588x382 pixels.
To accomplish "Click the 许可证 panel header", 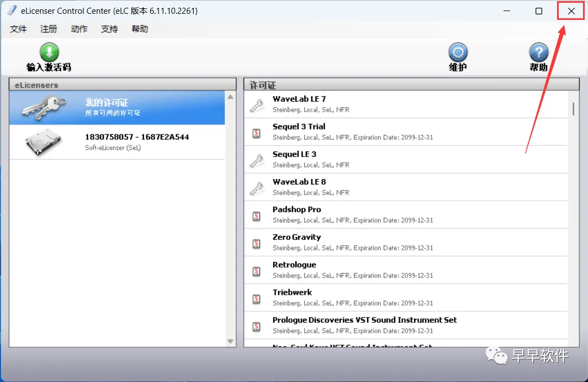I will [x=411, y=85].
